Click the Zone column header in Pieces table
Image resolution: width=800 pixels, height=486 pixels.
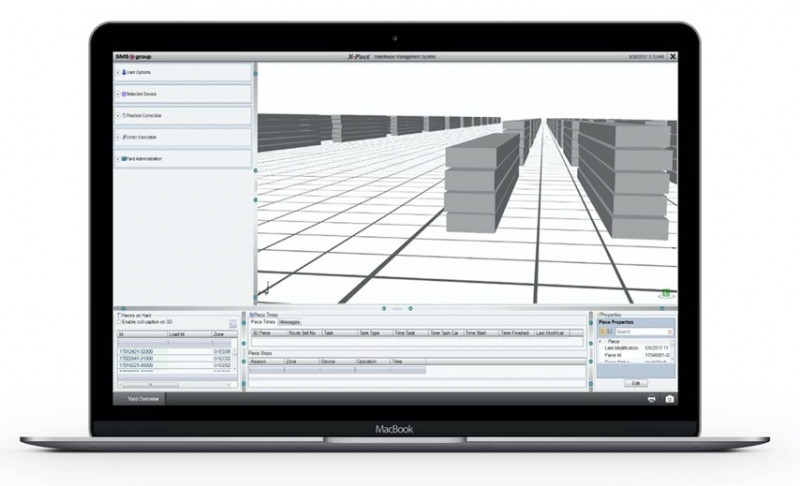(219, 334)
